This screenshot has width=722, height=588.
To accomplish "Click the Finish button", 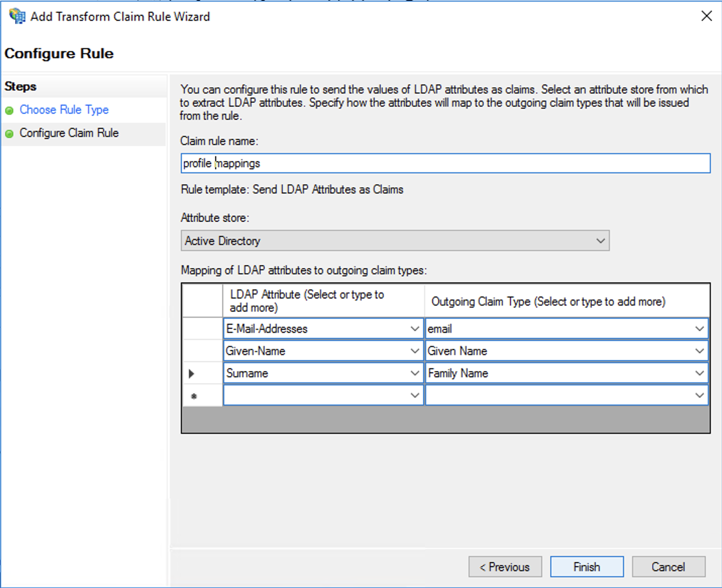I will (587, 566).
